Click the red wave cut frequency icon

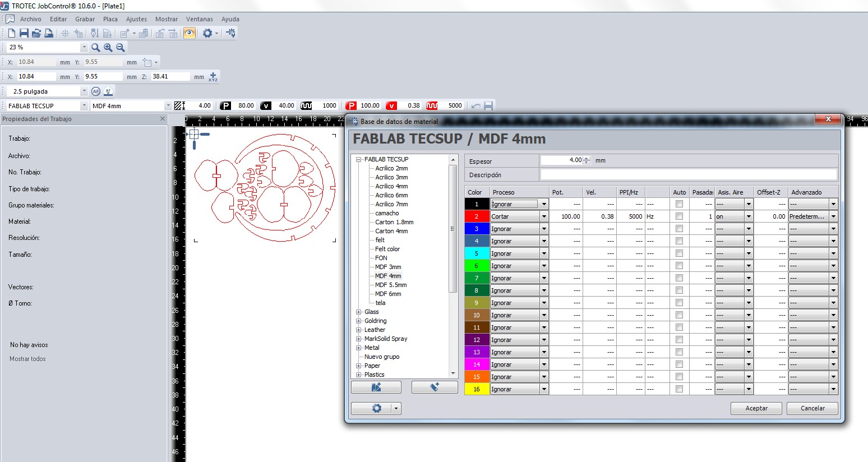pos(432,105)
